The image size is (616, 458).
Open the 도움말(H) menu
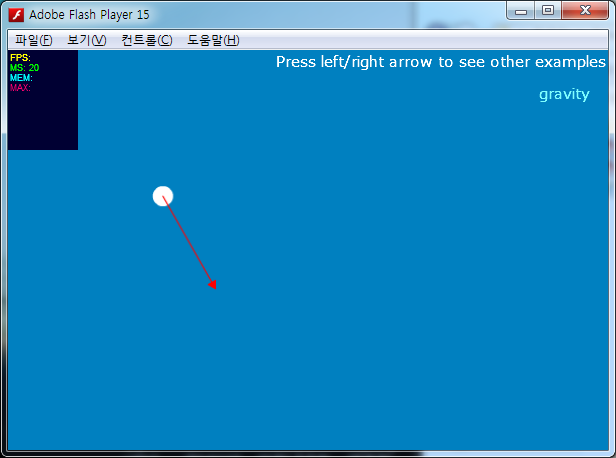pos(213,40)
